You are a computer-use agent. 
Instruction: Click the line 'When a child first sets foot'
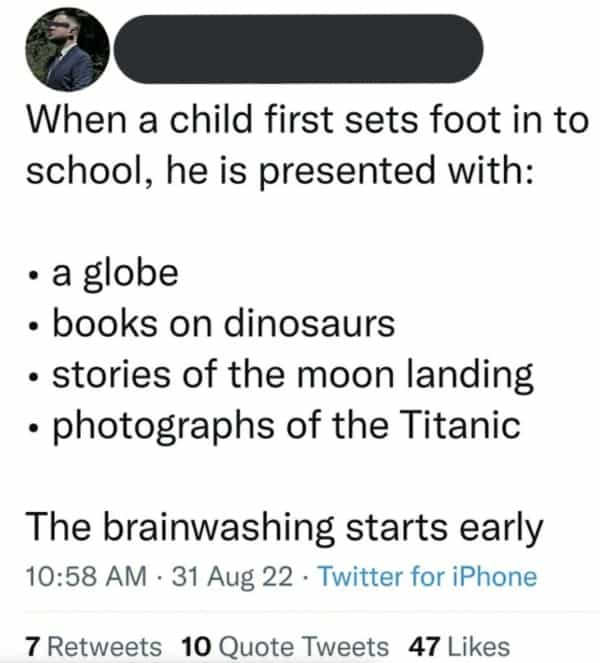click(305, 122)
